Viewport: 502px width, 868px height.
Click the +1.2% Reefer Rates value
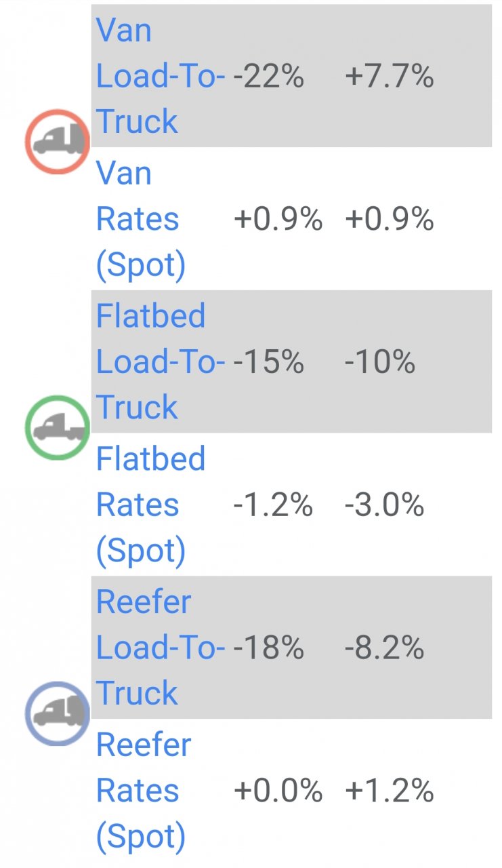click(x=389, y=791)
